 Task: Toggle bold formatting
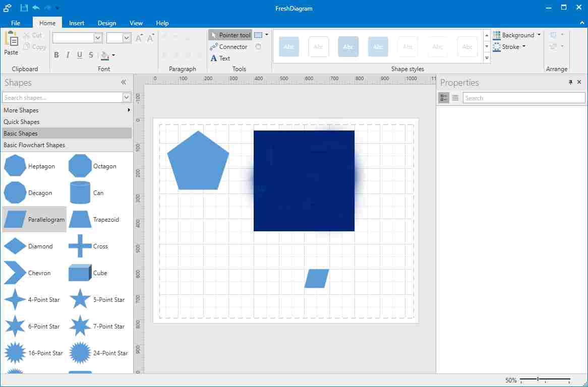(56, 55)
